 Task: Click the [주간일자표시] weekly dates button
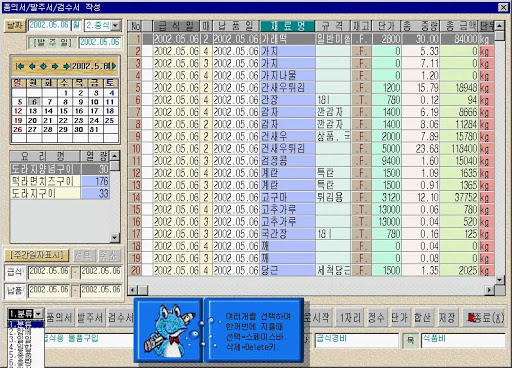pyautogui.click(x=36, y=255)
